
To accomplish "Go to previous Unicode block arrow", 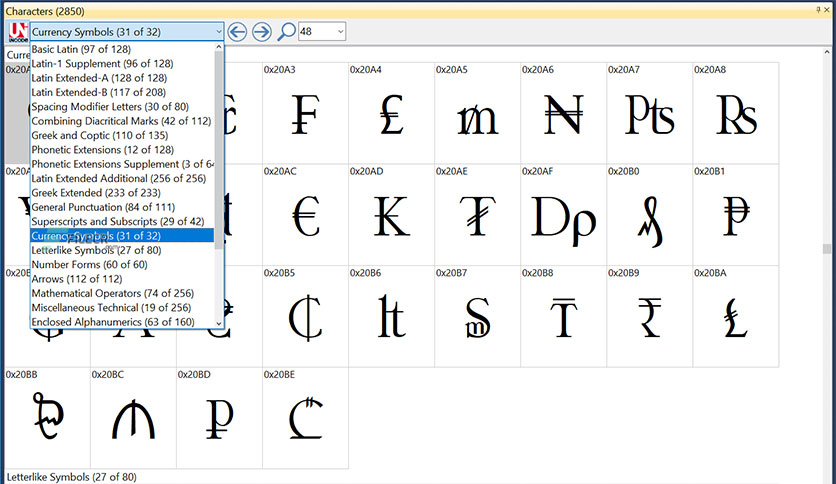I will (x=237, y=32).
